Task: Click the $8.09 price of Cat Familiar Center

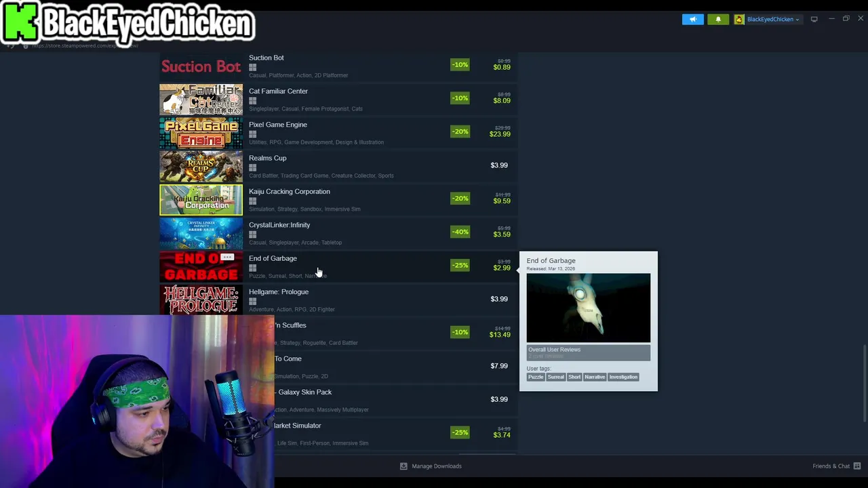Action: coord(502,100)
